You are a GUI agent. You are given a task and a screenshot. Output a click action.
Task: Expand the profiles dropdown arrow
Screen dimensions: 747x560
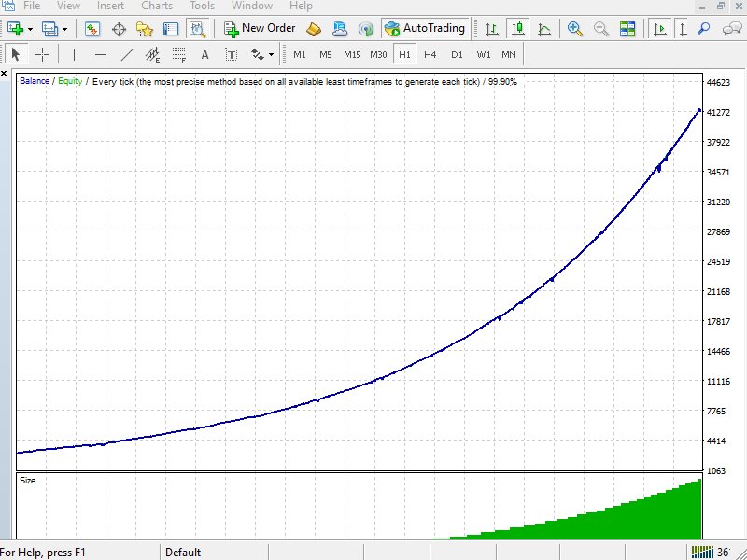point(64,29)
